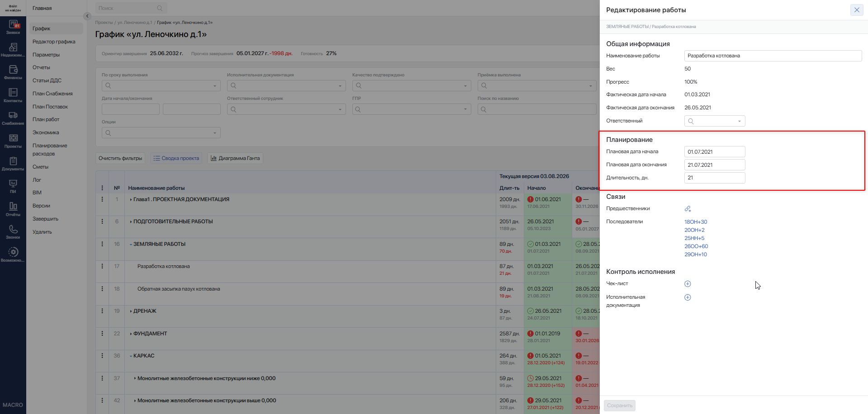Open row menu for ЗЕМЛЯНЫЕ РАБОТЫ
This screenshot has height=414, width=868.
[x=102, y=244]
